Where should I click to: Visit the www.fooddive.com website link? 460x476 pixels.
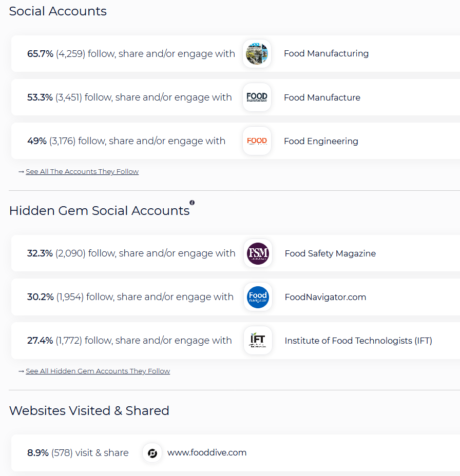click(x=206, y=452)
